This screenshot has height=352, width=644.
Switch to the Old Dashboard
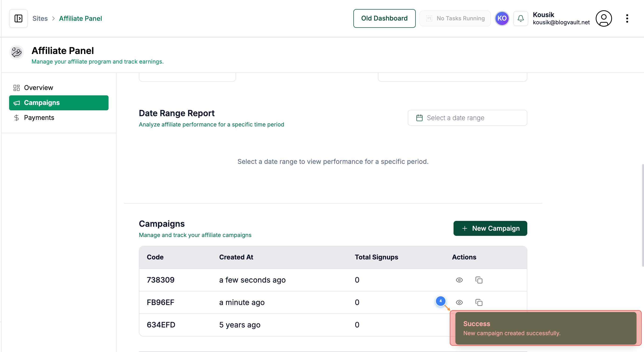coord(384,18)
